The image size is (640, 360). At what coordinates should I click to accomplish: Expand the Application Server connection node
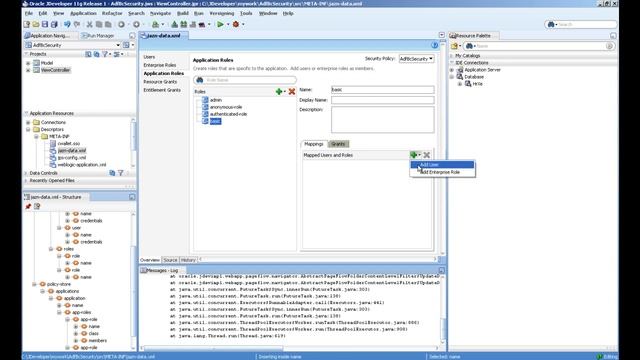[x=452, y=70]
